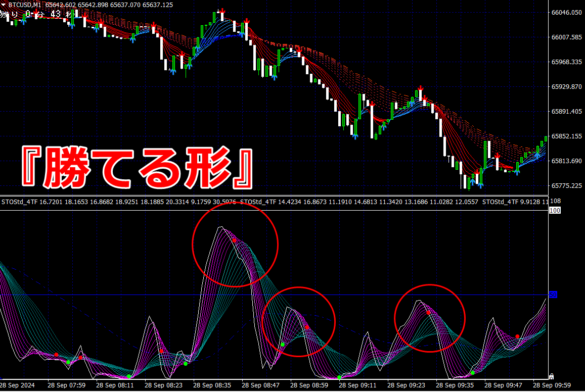This screenshot has width=585, height=392.
Task: Select price label 65891.405 on the scale
Action: click(566, 112)
